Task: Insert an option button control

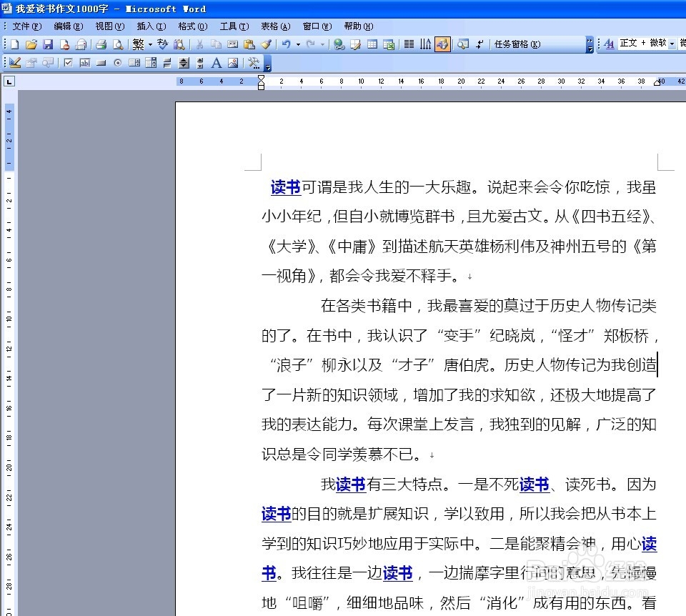Action: point(118,62)
